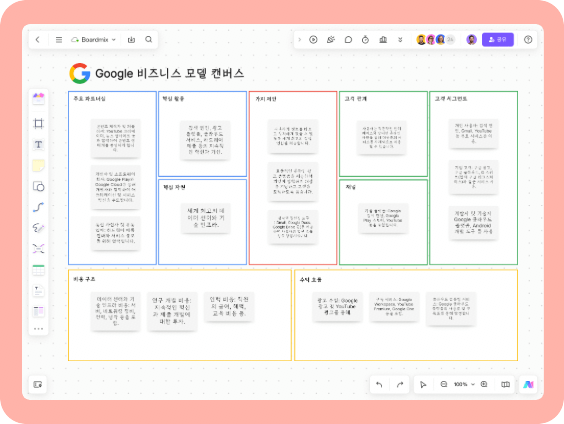This screenshot has height=424, width=564.
Task: Click your own profile avatar
Action: pyautogui.click(x=471, y=40)
